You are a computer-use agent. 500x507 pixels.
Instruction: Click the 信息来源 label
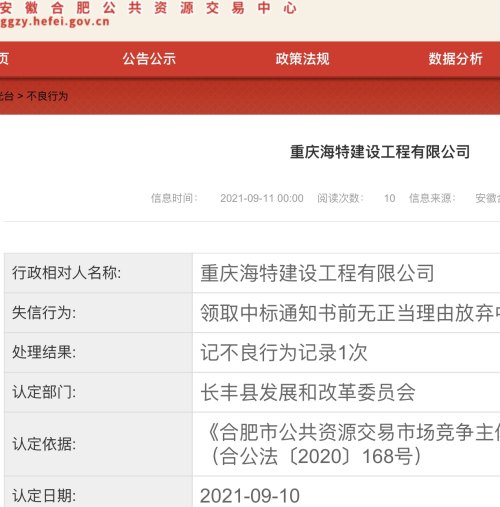point(432,198)
